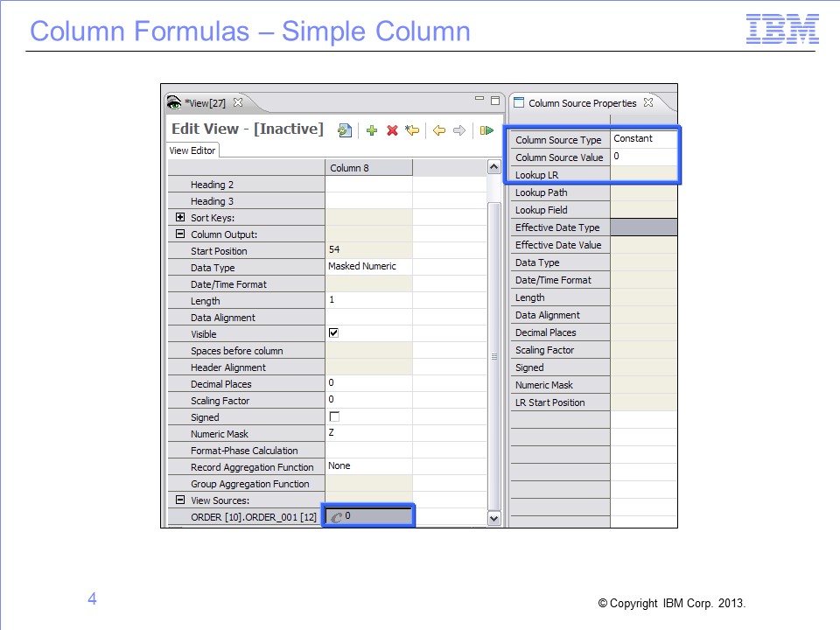Click the Lookup LR property label
The height and width of the screenshot is (630, 840).
coord(536,175)
